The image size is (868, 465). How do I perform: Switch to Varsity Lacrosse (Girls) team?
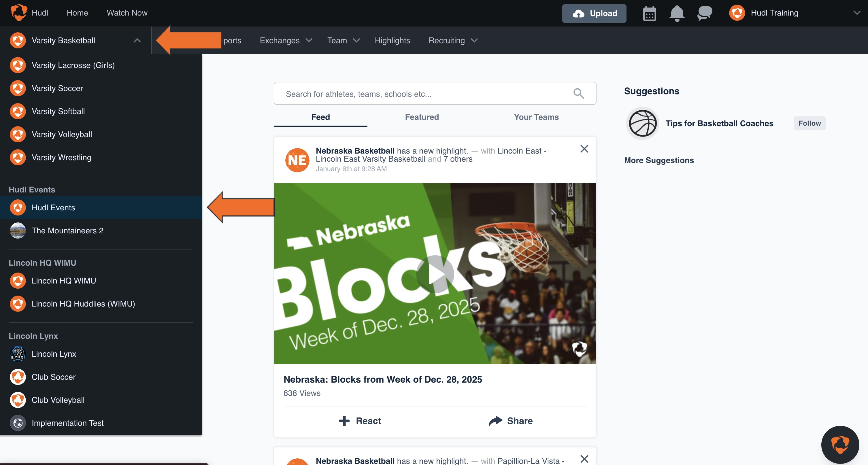[x=101, y=65]
